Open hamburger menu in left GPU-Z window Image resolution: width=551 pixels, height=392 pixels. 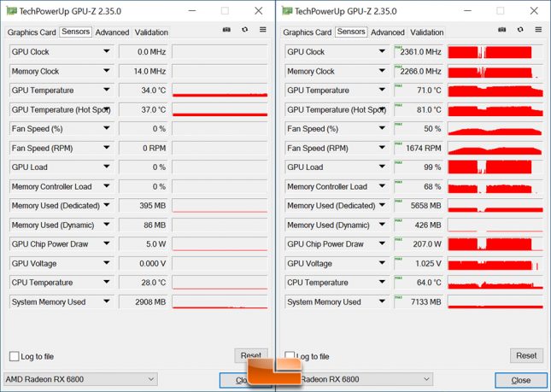tap(263, 30)
